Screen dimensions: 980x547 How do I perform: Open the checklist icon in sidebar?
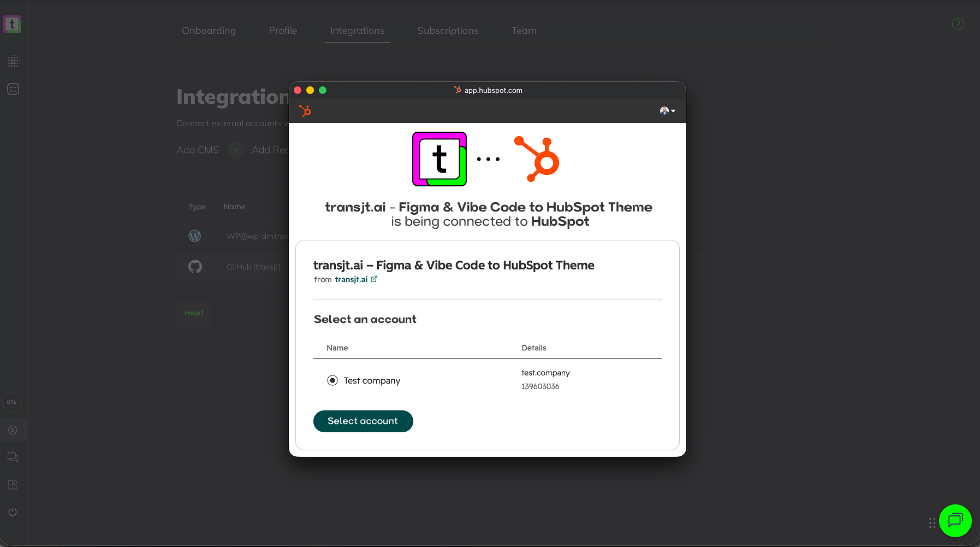pyautogui.click(x=13, y=89)
